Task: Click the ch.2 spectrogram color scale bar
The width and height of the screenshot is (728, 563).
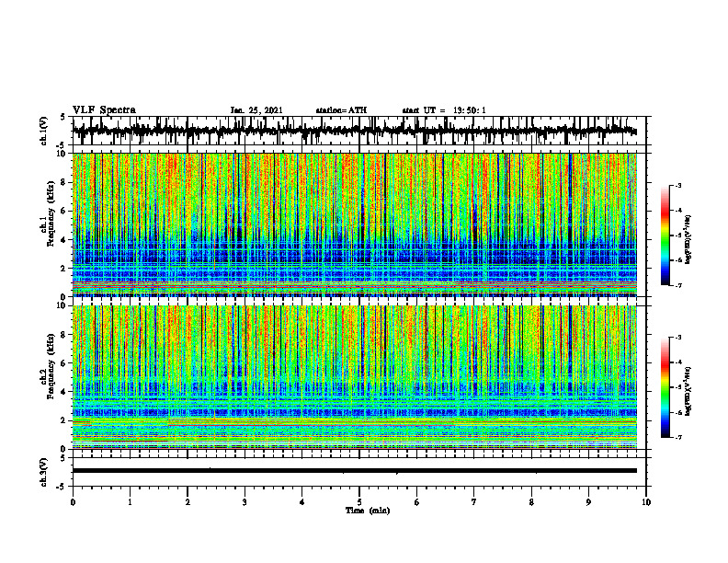Action: point(665,387)
